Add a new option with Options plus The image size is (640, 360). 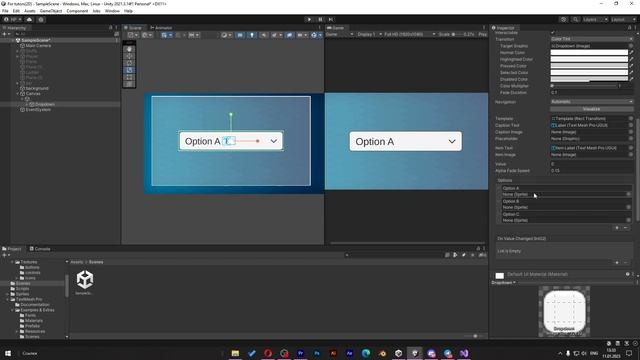(x=617, y=228)
